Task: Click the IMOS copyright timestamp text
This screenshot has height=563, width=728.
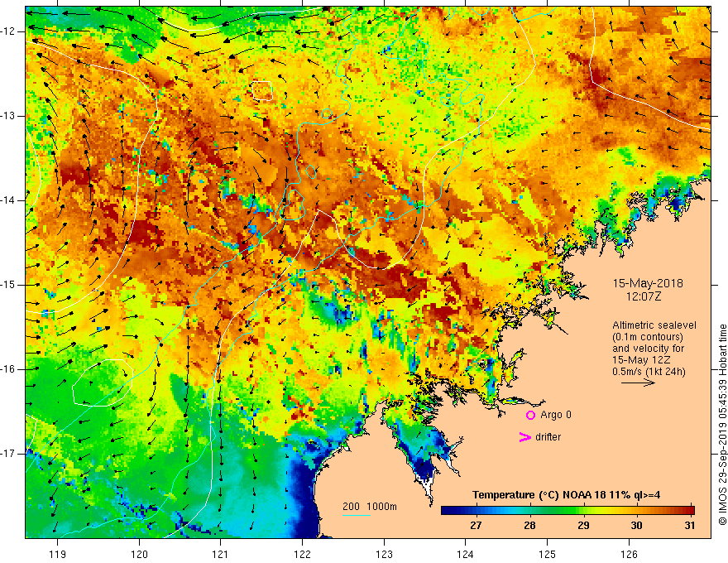Action: 722,425
